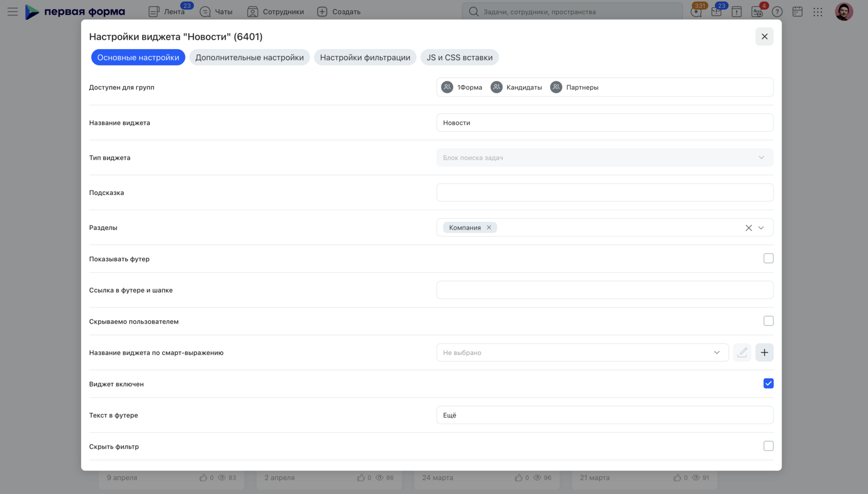Click views eye icon on 9 апреля card
868x494 pixels.
(222, 477)
